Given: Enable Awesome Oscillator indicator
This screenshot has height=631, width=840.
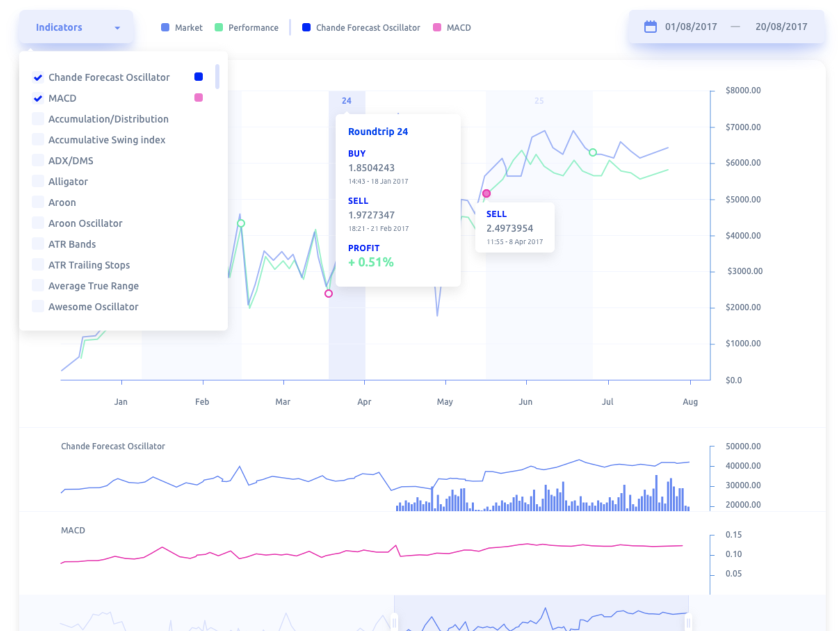Looking at the screenshot, I should (x=37, y=306).
